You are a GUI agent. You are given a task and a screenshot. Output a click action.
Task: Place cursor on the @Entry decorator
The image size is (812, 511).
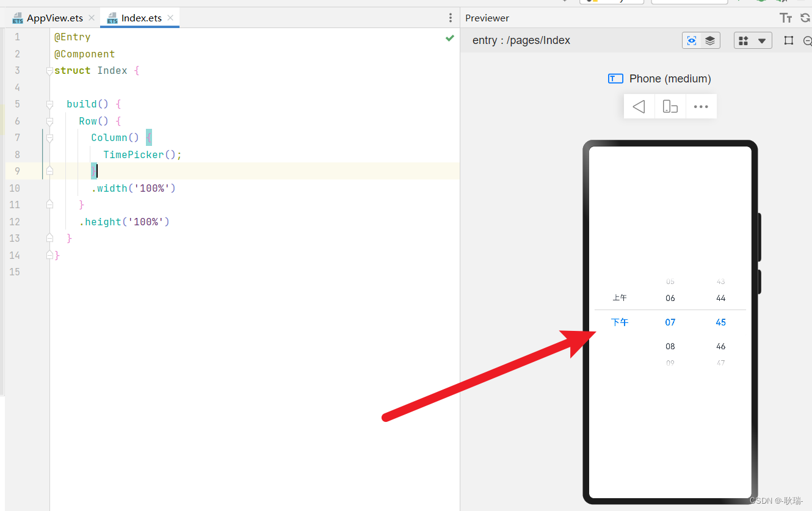(x=72, y=37)
